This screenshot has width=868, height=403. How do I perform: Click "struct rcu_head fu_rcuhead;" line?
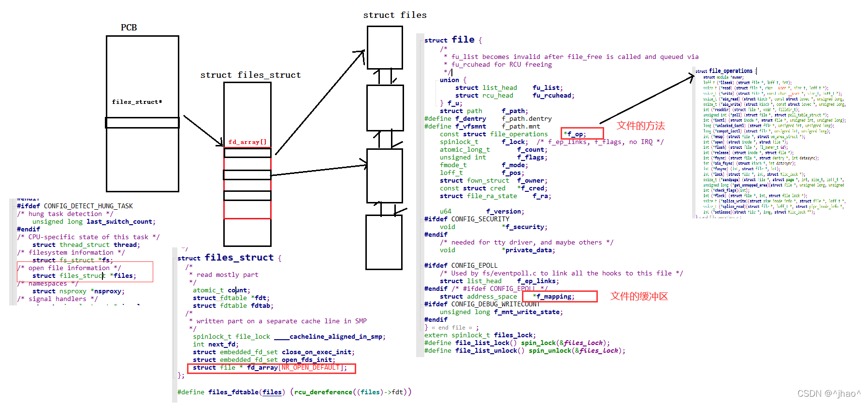coord(515,95)
